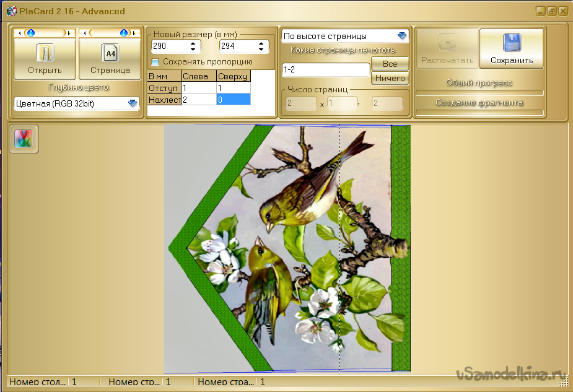The width and height of the screenshot is (573, 392).
Task: Select the Нахлест Сверху cell with value 0
Action: pyautogui.click(x=234, y=100)
